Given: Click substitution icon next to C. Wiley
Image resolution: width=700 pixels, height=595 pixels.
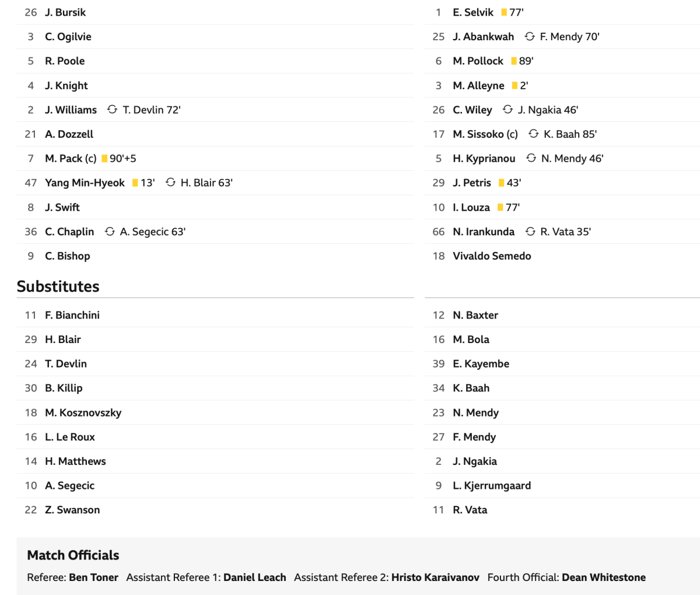Looking at the screenshot, I should coord(508,110).
